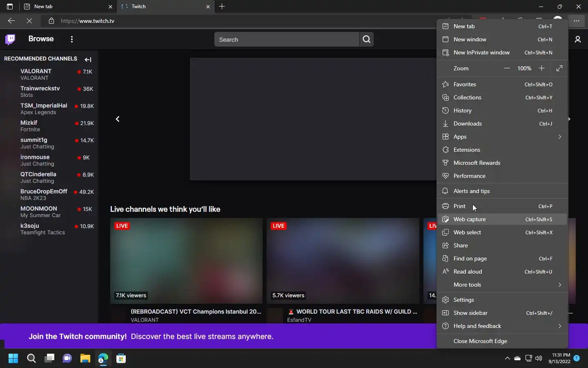The height and width of the screenshot is (368, 588).
Task: Choose Read aloud
Action: click(502, 272)
